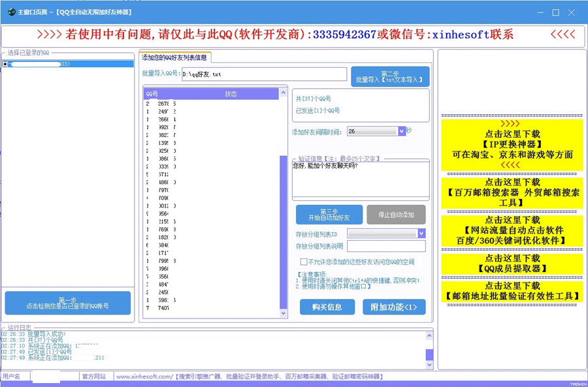Minimize the main window
Viewport: 588px width, 387px height.
tap(540, 12)
